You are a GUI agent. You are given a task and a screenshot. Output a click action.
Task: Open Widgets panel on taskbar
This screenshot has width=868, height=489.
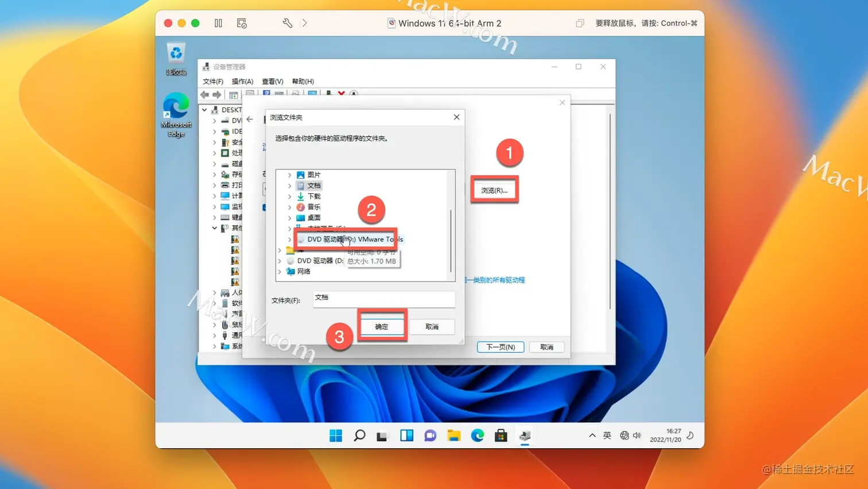406,436
